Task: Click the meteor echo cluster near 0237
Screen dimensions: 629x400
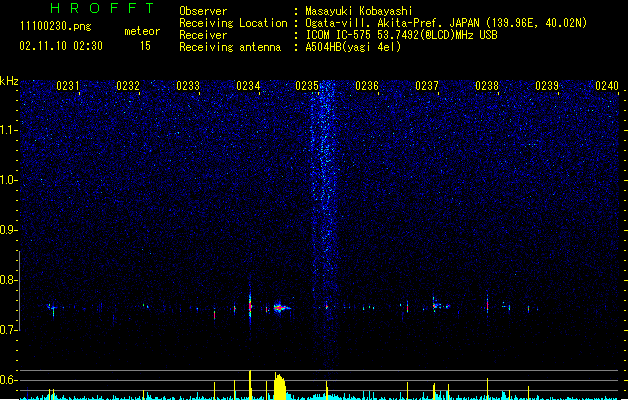Action: 440,305
